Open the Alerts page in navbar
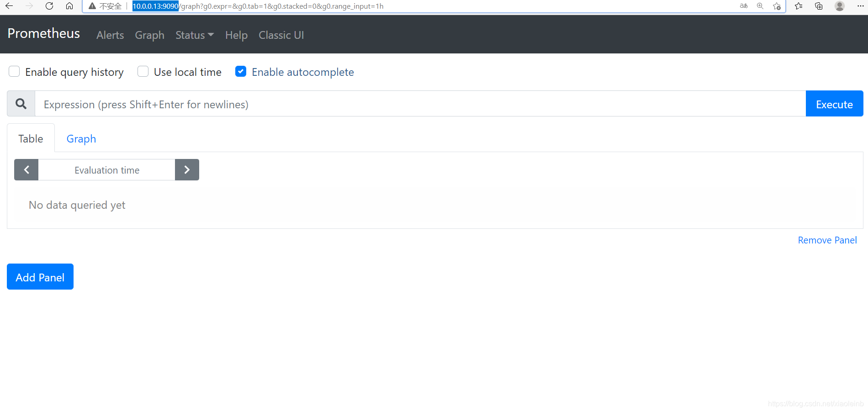Screen dimensions: 868x412 click(x=110, y=35)
